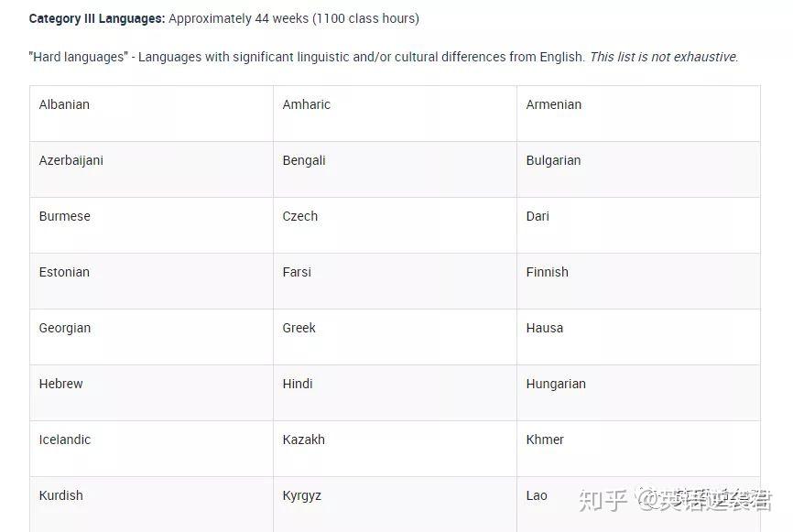The image size is (793, 532).
Task: Click the italic "This list is not exhaustive" text
Action: click(664, 57)
